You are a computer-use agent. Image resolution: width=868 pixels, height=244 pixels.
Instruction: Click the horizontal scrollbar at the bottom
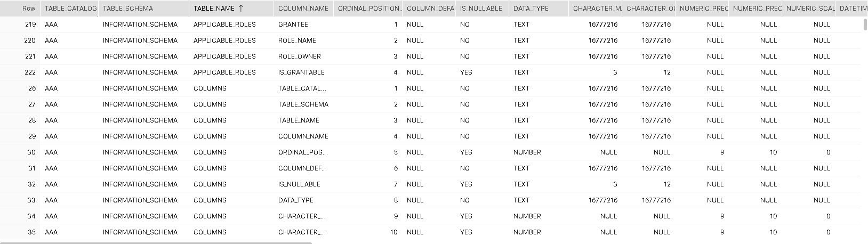(x=156, y=242)
